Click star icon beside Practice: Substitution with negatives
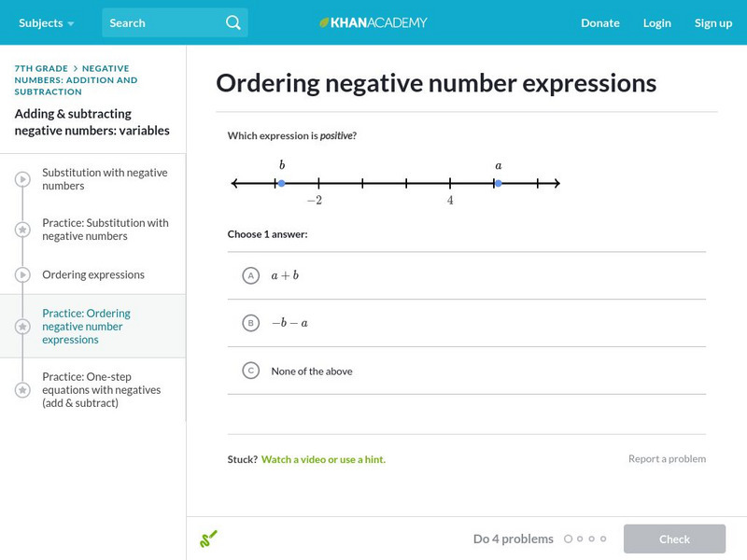 pyautogui.click(x=22, y=230)
